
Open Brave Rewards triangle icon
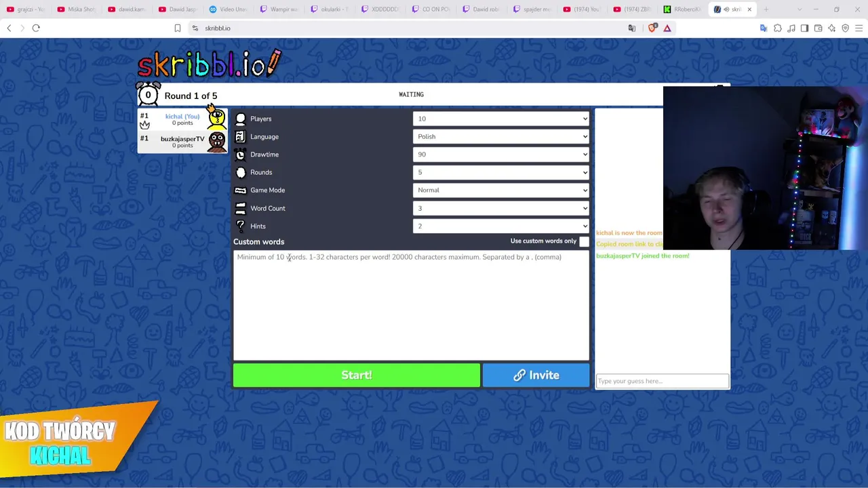click(x=667, y=28)
